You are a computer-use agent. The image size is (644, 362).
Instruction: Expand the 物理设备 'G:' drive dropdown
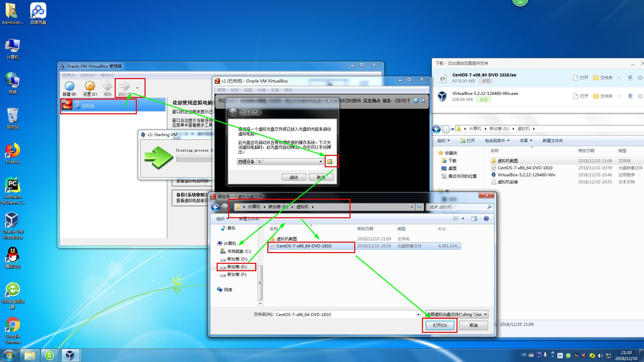click(321, 162)
